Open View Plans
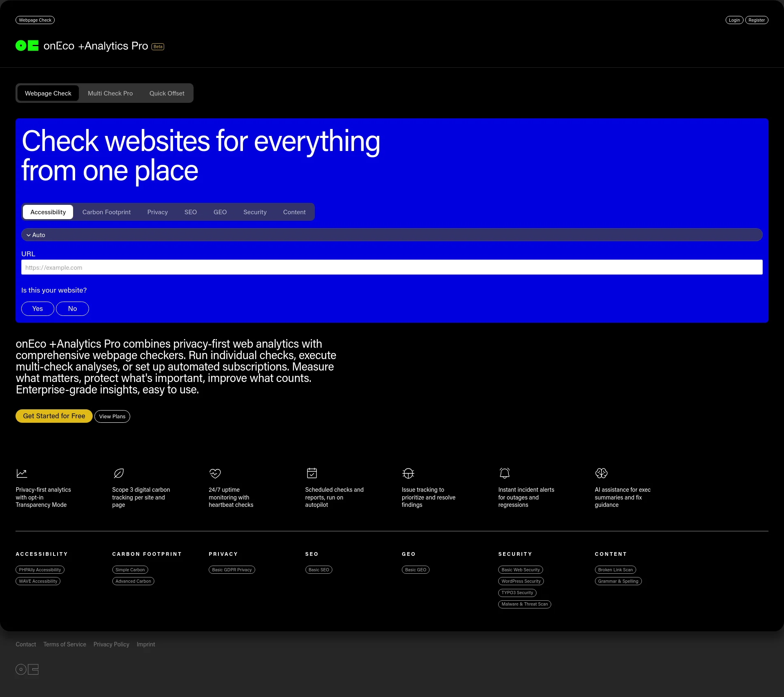This screenshot has height=697, width=784. tap(112, 416)
